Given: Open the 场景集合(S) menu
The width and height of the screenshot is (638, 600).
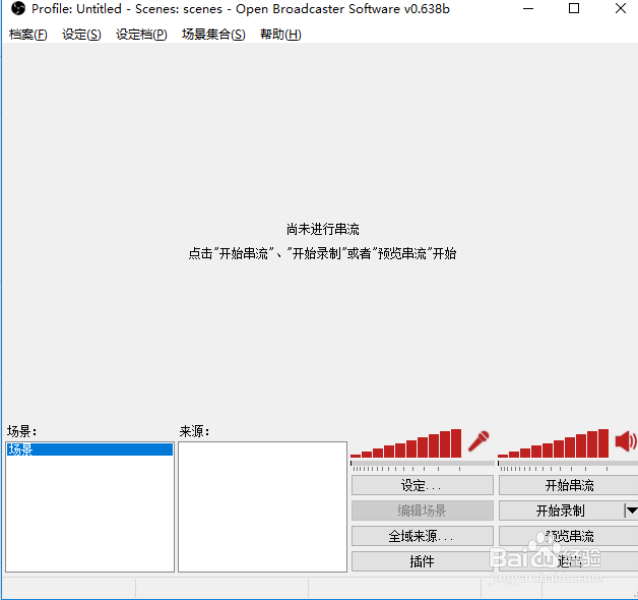Looking at the screenshot, I should click(x=214, y=35).
